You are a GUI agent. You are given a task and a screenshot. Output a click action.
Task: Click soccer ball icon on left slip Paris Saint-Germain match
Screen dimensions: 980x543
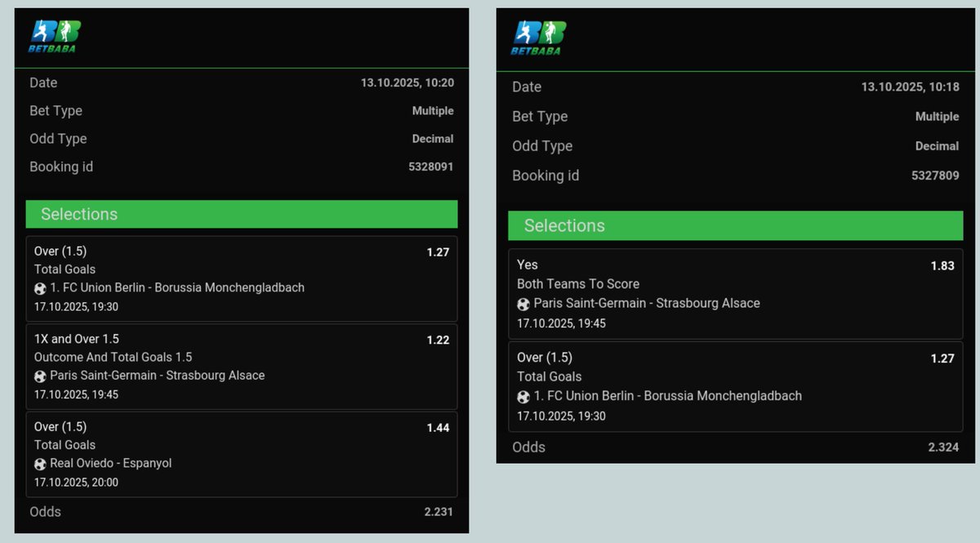pyautogui.click(x=40, y=376)
